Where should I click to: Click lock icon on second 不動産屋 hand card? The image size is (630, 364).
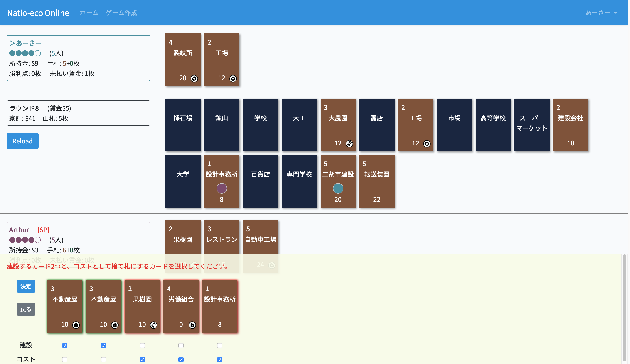(115, 325)
